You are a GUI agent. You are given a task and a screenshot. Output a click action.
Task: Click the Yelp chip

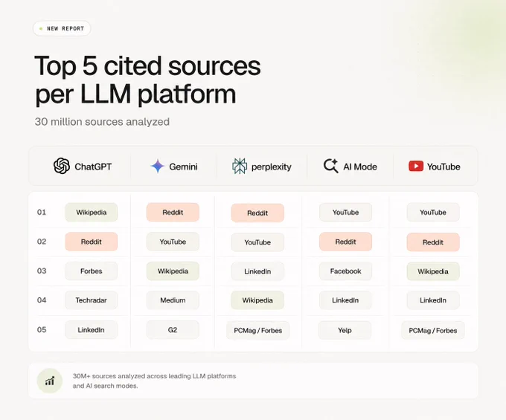pos(345,330)
